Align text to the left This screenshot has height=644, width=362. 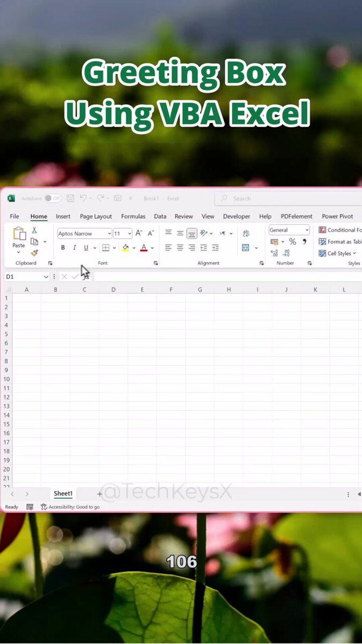coord(168,248)
